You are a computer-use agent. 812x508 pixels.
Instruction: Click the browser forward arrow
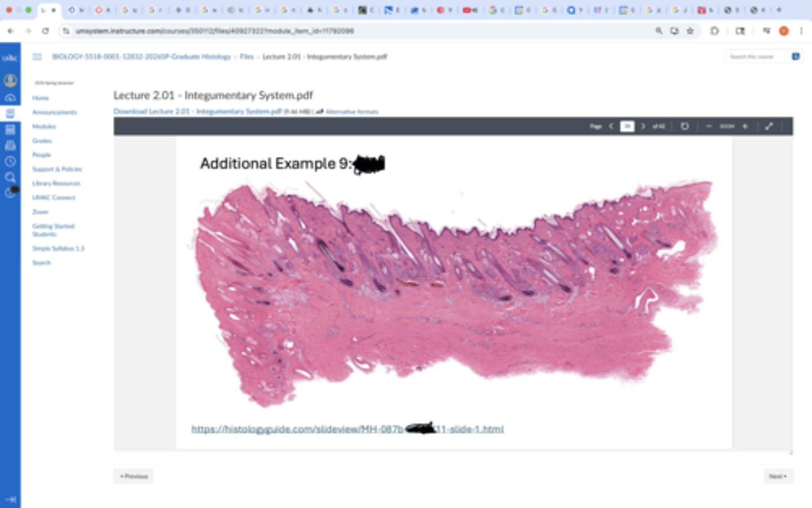28,31
